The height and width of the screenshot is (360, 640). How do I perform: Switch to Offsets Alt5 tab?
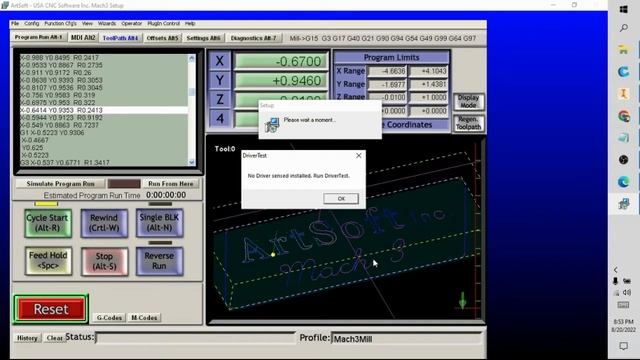[x=162, y=38]
